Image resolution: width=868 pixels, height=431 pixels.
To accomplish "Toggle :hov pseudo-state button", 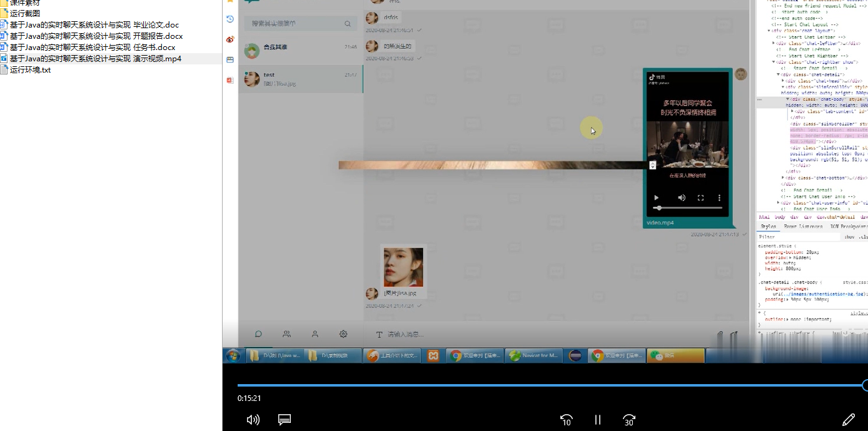I will (x=849, y=237).
